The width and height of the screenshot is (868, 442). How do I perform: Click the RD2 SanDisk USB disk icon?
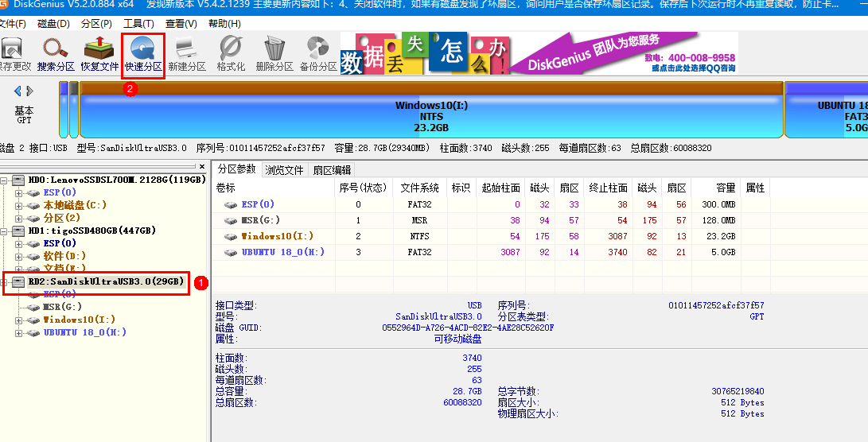click(x=19, y=281)
